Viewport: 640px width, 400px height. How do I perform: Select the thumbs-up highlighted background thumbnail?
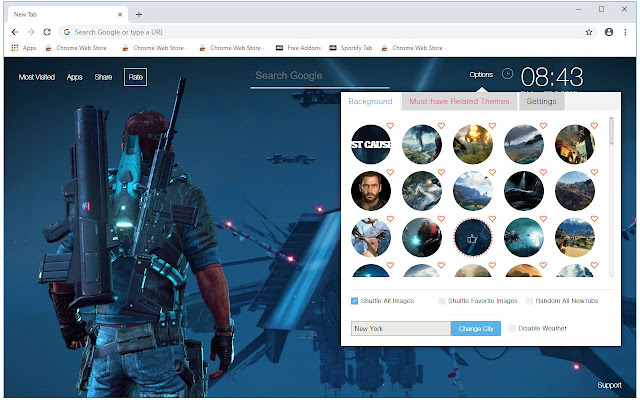473,238
